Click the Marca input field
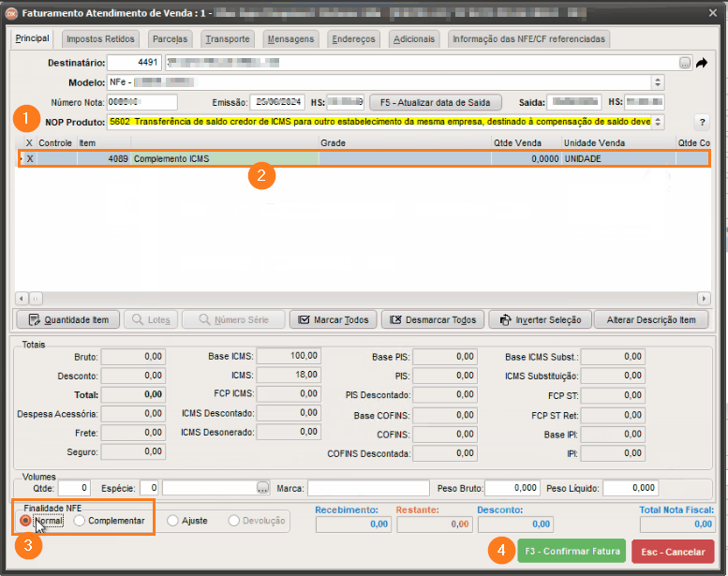Image resolution: width=728 pixels, height=576 pixels. click(x=368, y=488)
